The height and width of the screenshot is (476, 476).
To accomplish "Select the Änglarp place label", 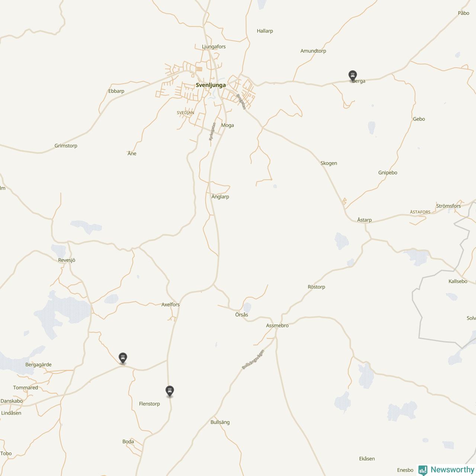I will pyautogui.click(x=220, y=197).
